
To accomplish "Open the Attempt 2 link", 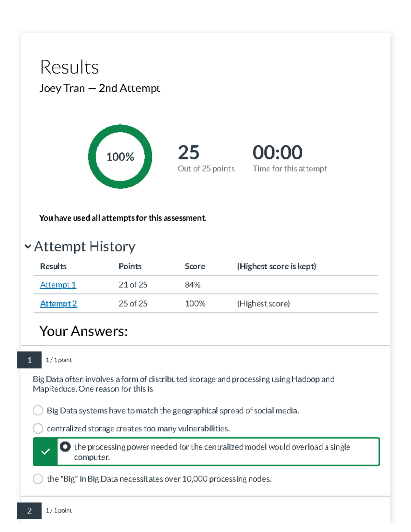I will tap(58, 304).
